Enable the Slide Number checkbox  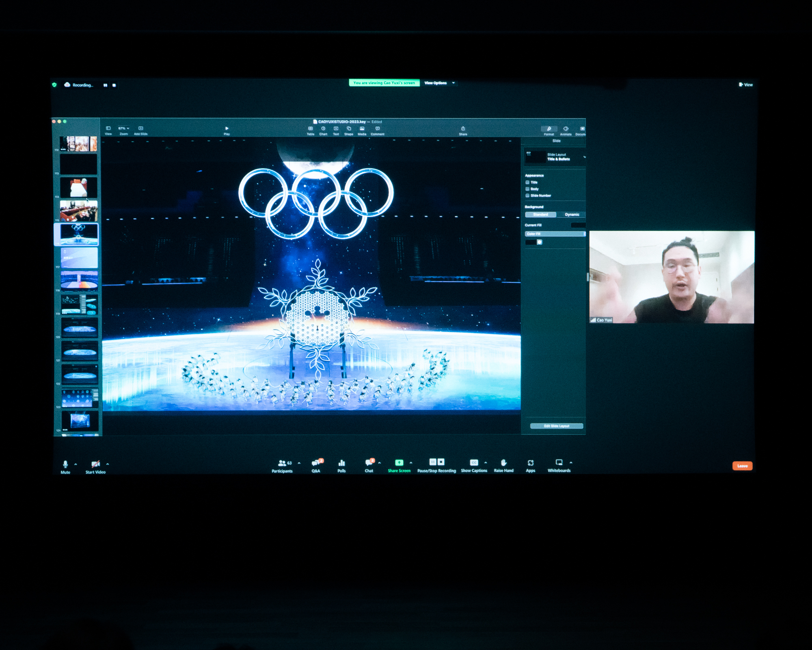[527, 195]
